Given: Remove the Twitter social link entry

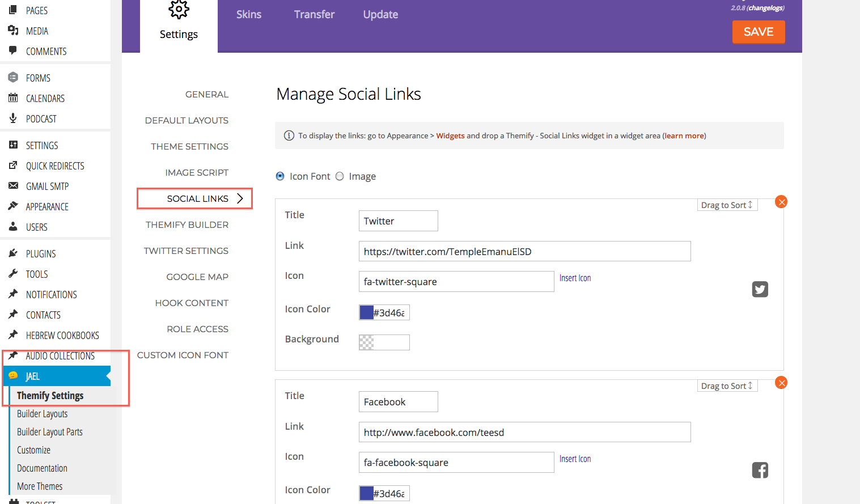Looking at the screenshot, I should pyautogui.click(x=781, y=202).
